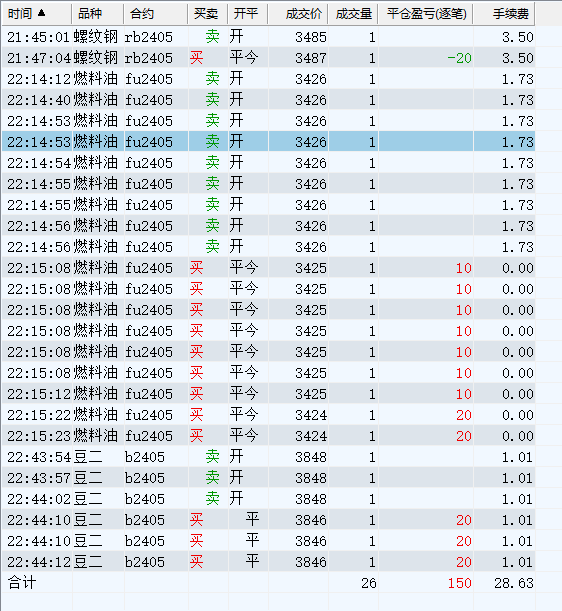Viewport: 562px width, 611px height.
Task: Select the 21:45:01 rb2405 sell row
Action: tap(269, 37)
